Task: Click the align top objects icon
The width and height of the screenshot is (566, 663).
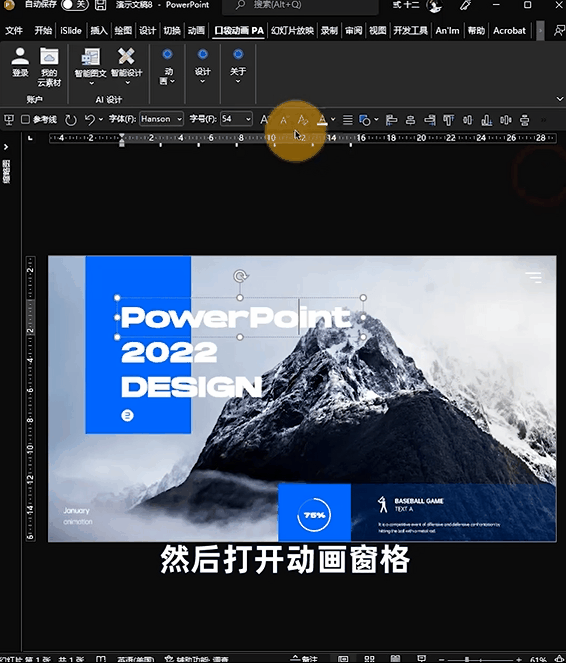Action: 448,121
